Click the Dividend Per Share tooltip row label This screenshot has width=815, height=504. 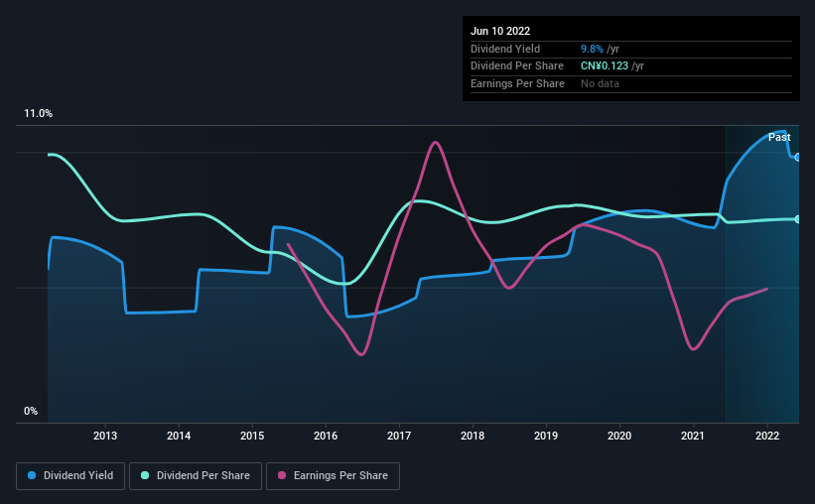pyautogui.click(x=516, y=66)
